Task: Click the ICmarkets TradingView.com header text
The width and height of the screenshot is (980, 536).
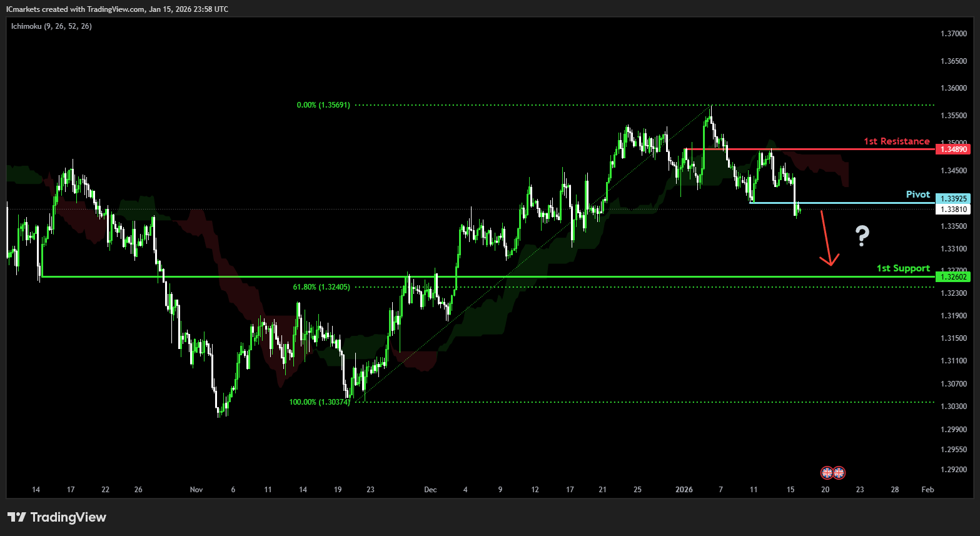Action: click(x=117, y=9)
